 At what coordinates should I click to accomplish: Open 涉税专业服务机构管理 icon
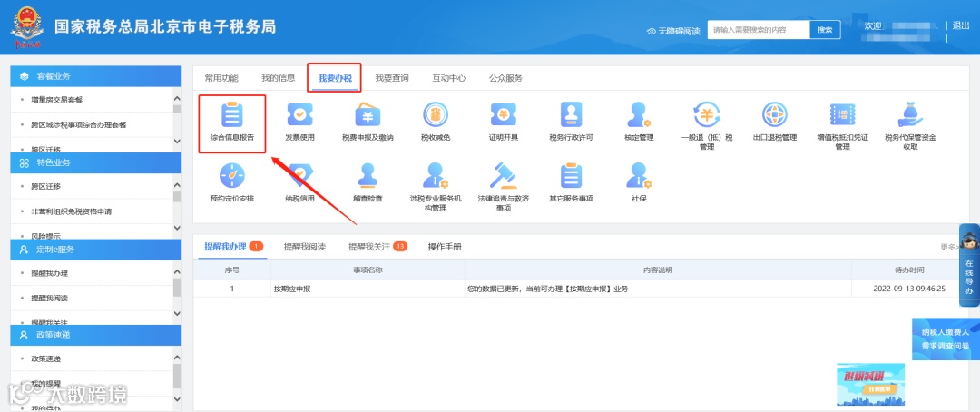pyautogui.click(x=435, y=176)
